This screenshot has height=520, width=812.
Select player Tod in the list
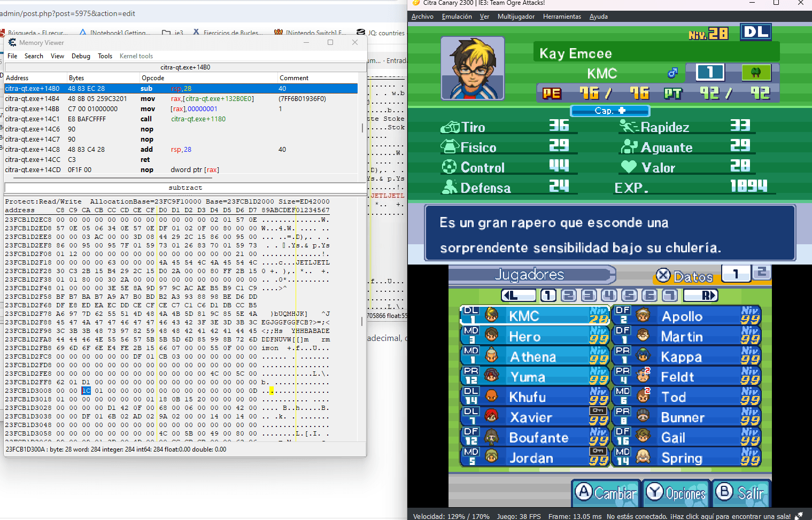pos(687,397)
